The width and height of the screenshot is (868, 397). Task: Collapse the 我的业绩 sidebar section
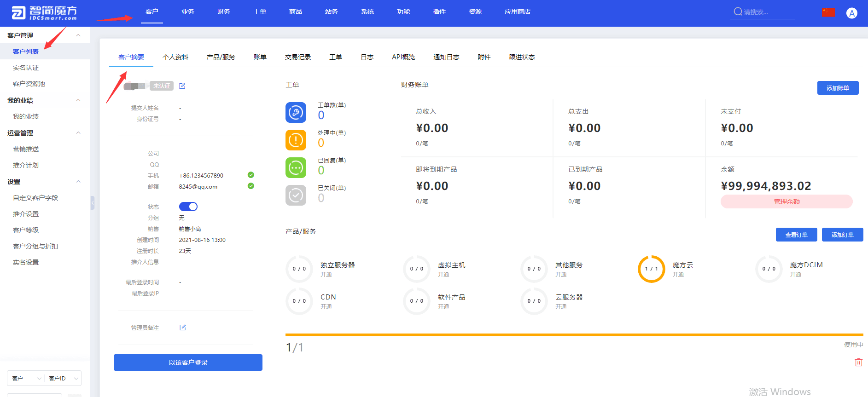78,100
